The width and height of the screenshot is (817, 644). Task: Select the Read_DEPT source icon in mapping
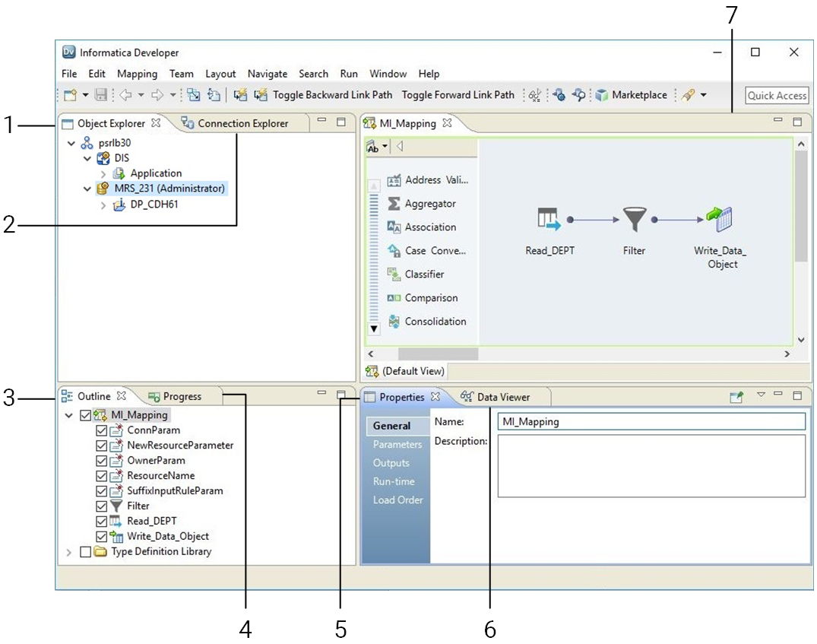548,220
